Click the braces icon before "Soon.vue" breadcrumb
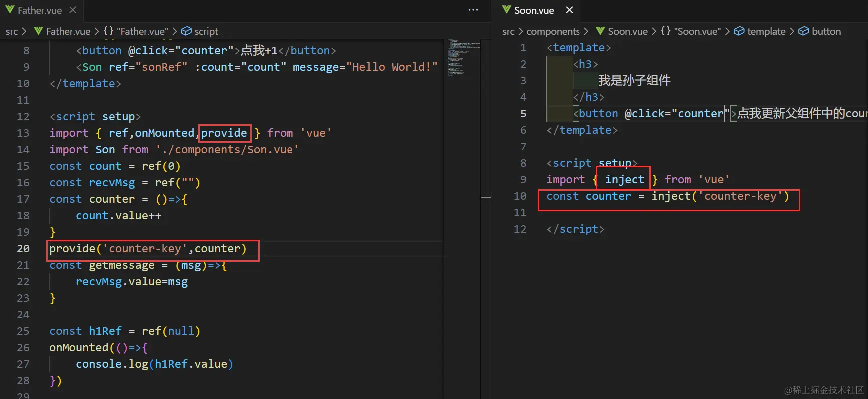The image size is (868, 399). [665, 31]
